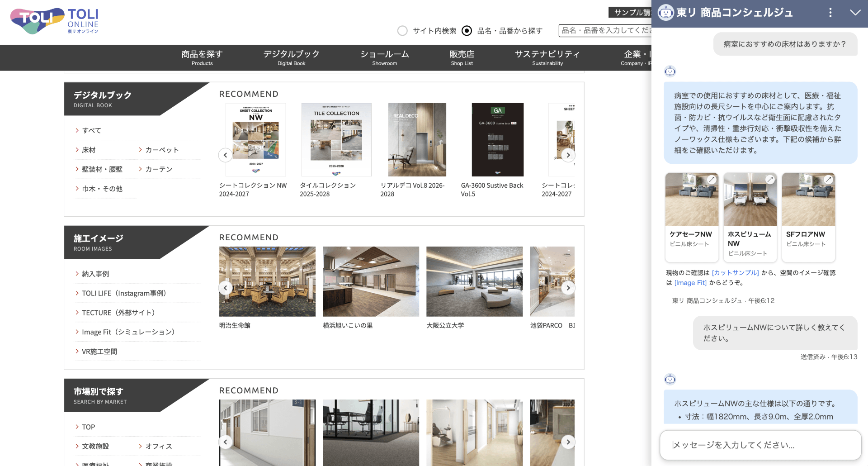This screenshot has width=868, height=466.
Task: Follow the Image Fit link in chat
Action: [690, 283]
